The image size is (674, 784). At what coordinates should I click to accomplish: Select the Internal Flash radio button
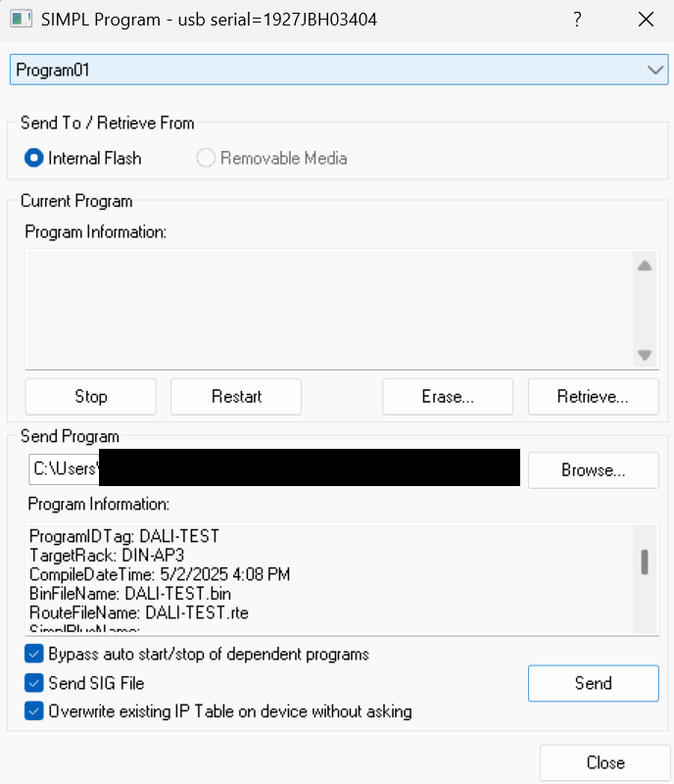[x=34, y=158]
